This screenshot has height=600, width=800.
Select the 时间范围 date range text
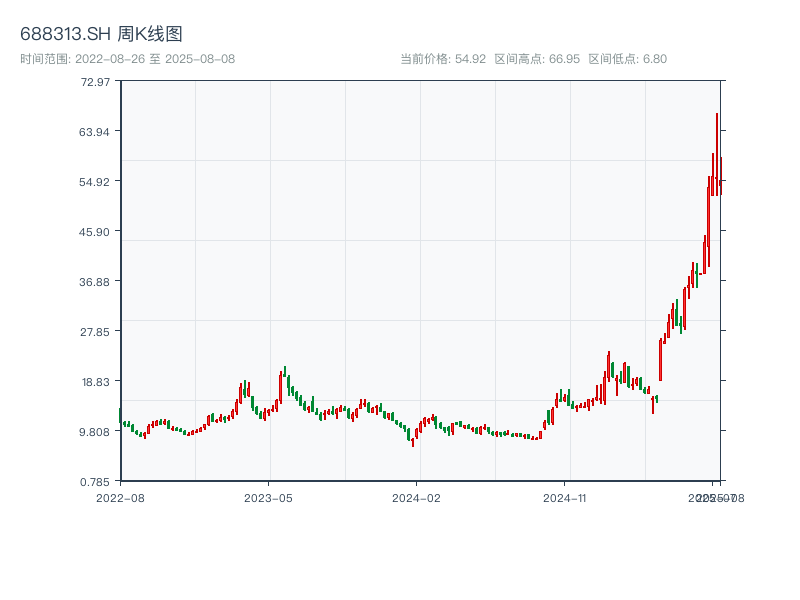coord(127,59)
